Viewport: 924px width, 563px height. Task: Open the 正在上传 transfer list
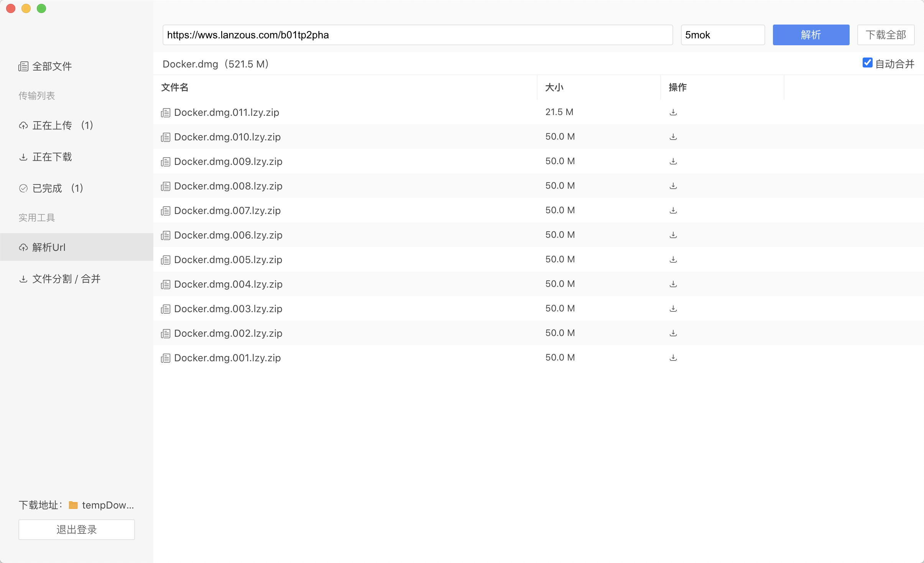coord(52,125)
